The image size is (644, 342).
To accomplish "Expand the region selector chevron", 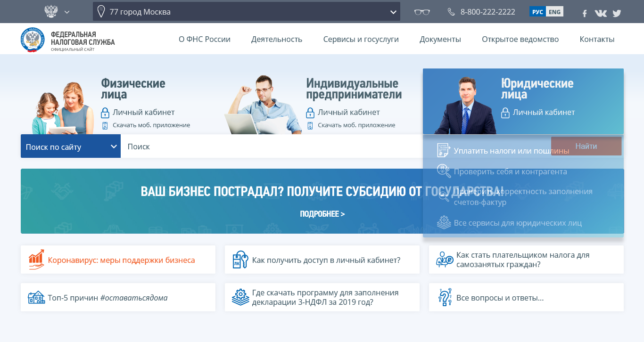I will point(393,12).
